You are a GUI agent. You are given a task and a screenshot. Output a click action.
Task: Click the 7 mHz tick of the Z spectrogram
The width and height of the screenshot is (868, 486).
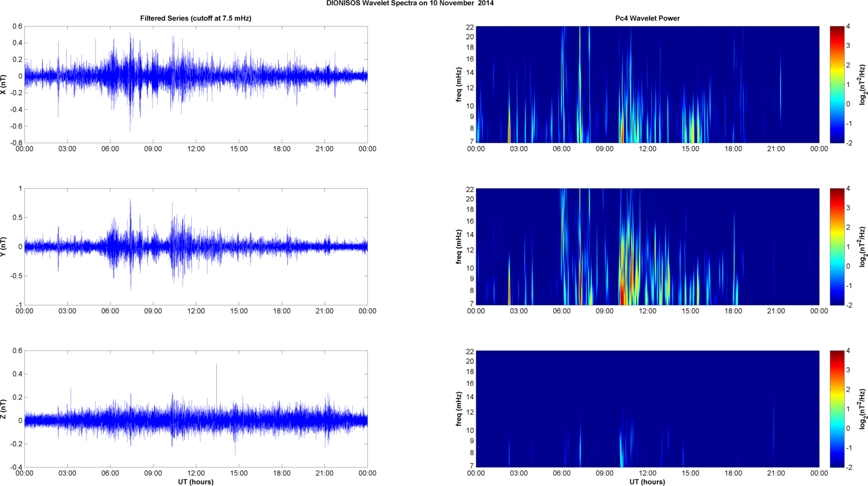(472, 466)
